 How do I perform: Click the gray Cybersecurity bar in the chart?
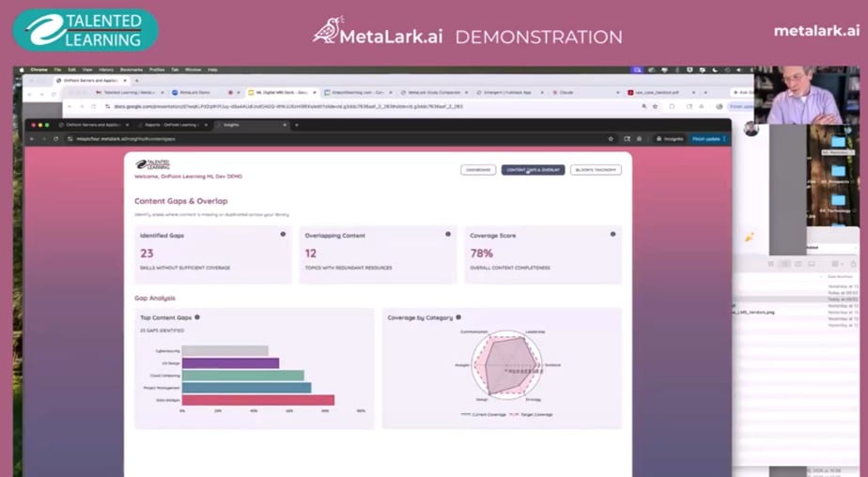click(x=225, y=350)
